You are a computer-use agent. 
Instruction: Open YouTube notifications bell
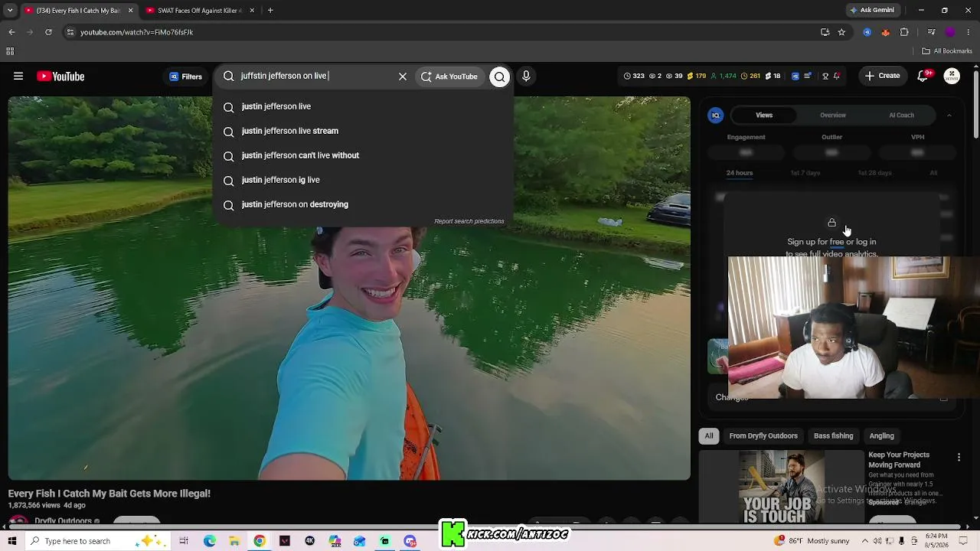(923, 77)
